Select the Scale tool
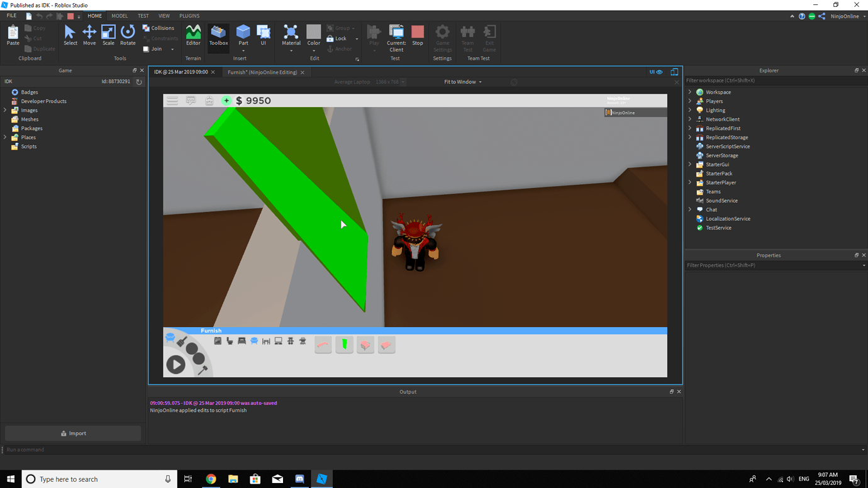 pyautogui.click(x=108, y=35)
